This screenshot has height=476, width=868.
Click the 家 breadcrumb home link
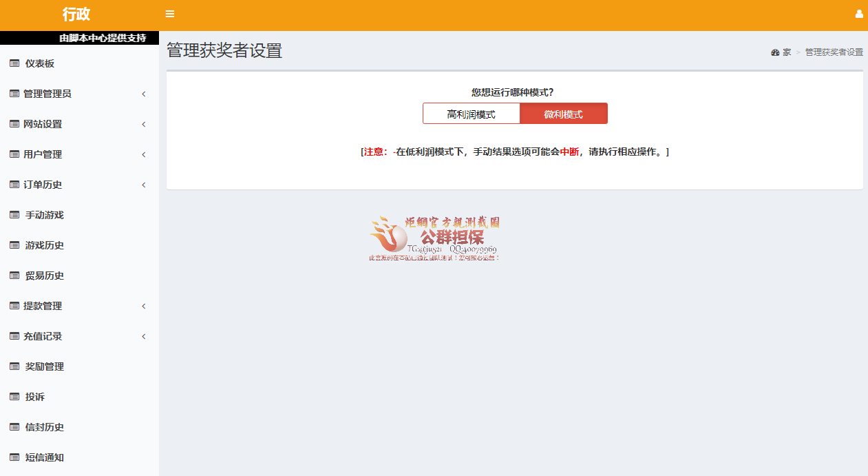[783, 52]
